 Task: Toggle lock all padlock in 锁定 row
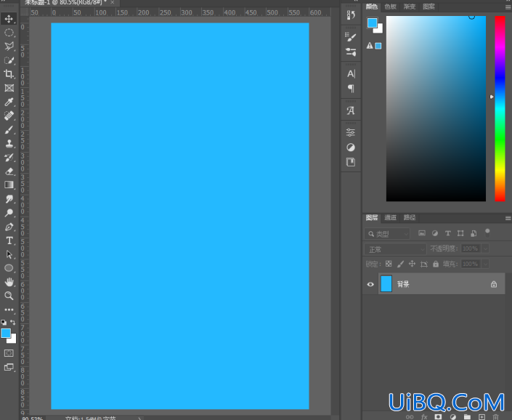(436, 264)
